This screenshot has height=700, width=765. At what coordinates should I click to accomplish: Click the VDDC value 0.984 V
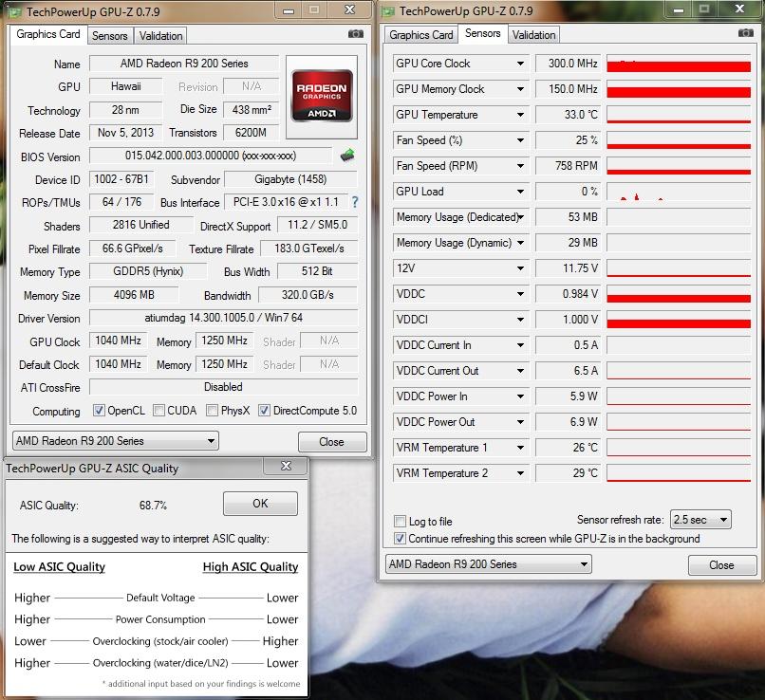568,294
